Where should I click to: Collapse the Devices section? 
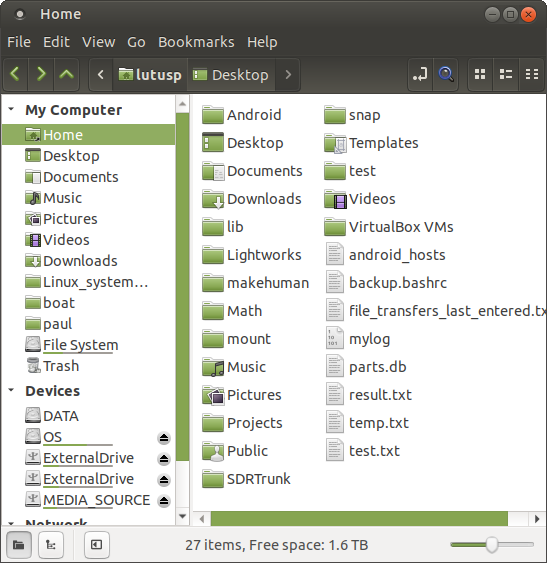[x=11, y=390]
